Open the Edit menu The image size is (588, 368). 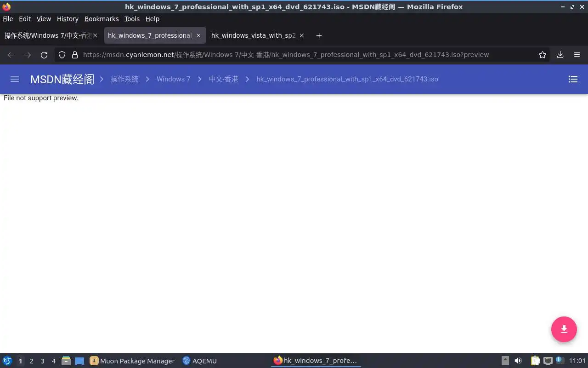25,19
